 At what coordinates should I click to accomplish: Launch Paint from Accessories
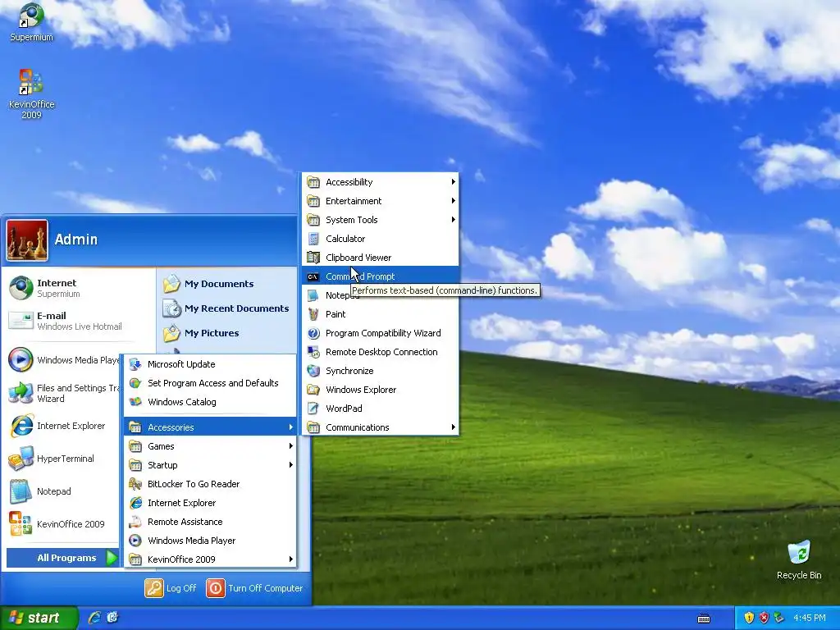(x=381, y=314)
